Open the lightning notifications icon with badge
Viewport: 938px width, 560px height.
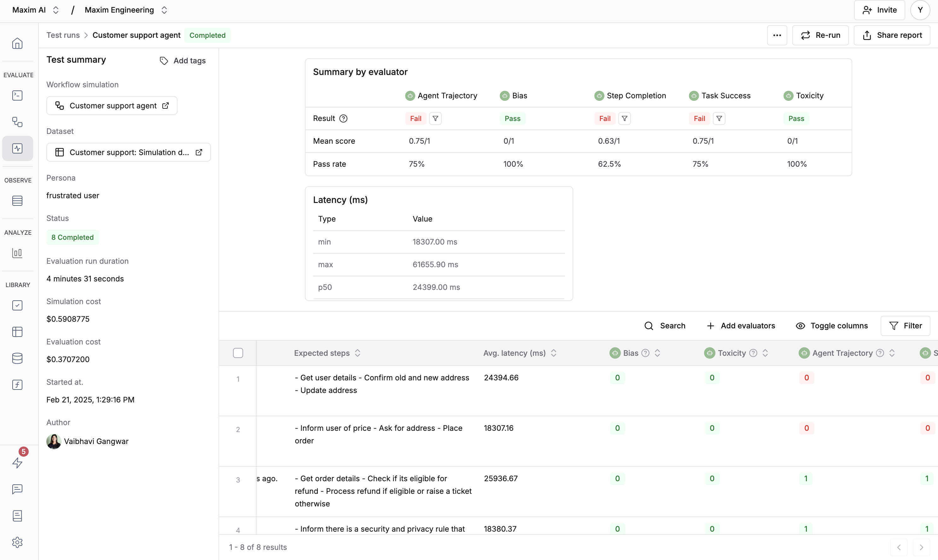tap(17, 463)
